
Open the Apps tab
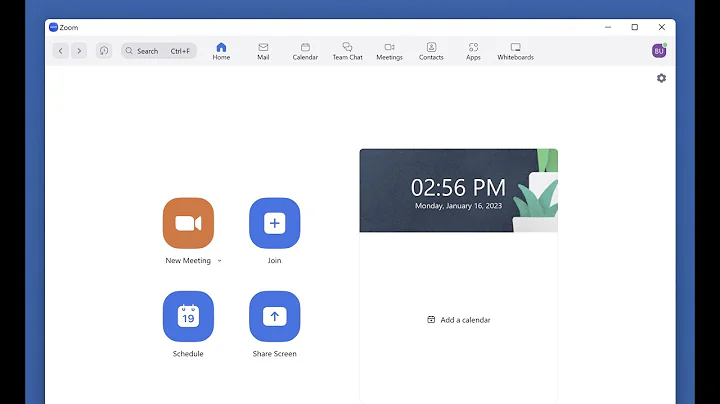click(473, 51)
